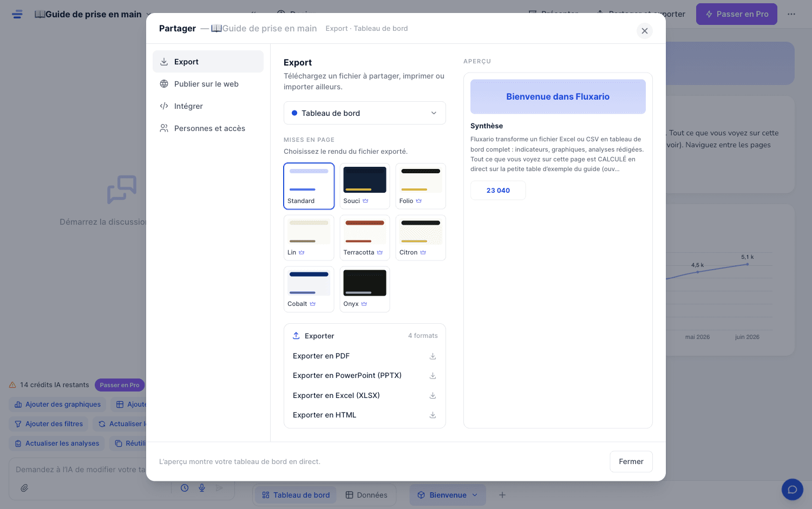Click the history clock icon in chat input

(x=185, y=488)
